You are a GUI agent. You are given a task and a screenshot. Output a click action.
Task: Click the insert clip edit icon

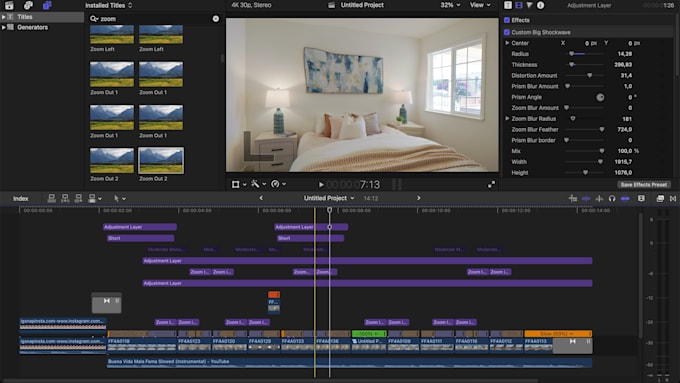pyautogui.click(x=65, y=198)
